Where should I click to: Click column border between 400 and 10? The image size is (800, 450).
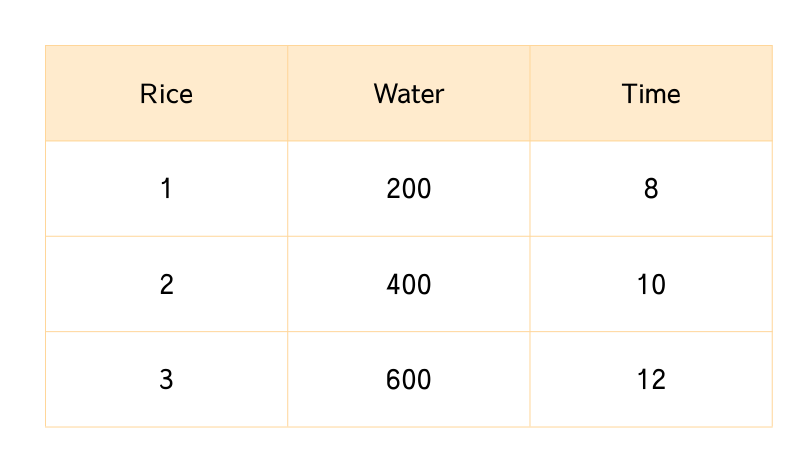tap(530, 284)
